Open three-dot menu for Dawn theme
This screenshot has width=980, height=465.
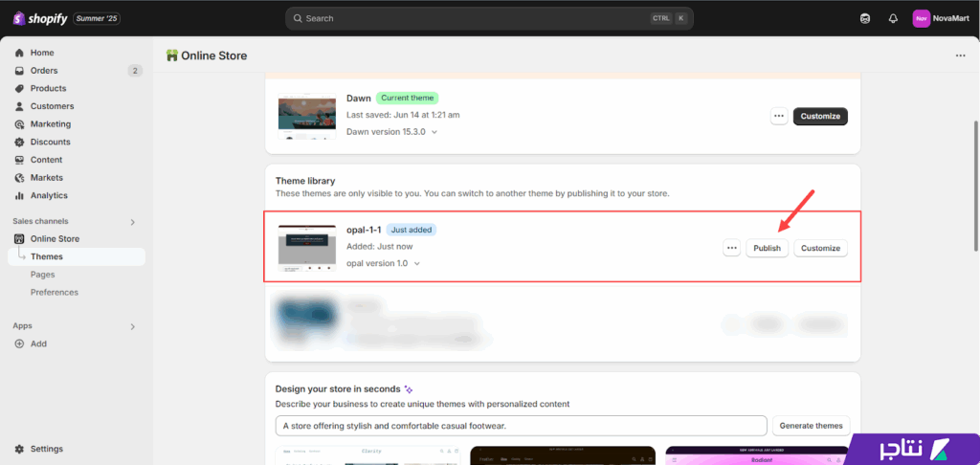(x=779, y=116)
